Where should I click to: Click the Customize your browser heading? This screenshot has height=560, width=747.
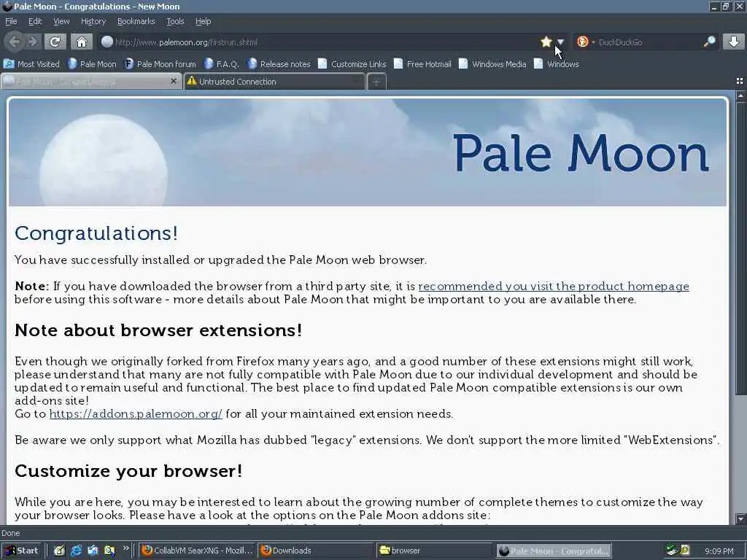128,471
